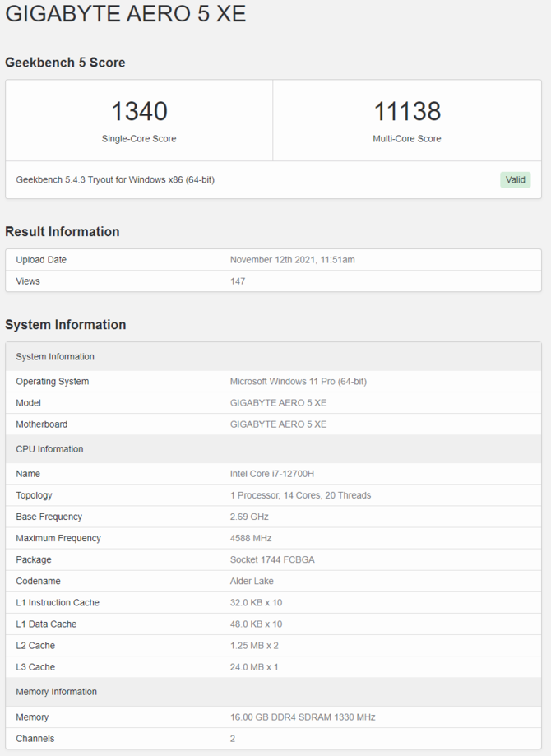Click the Result Information heading
The image size is (551, 756).
(63, 232)
